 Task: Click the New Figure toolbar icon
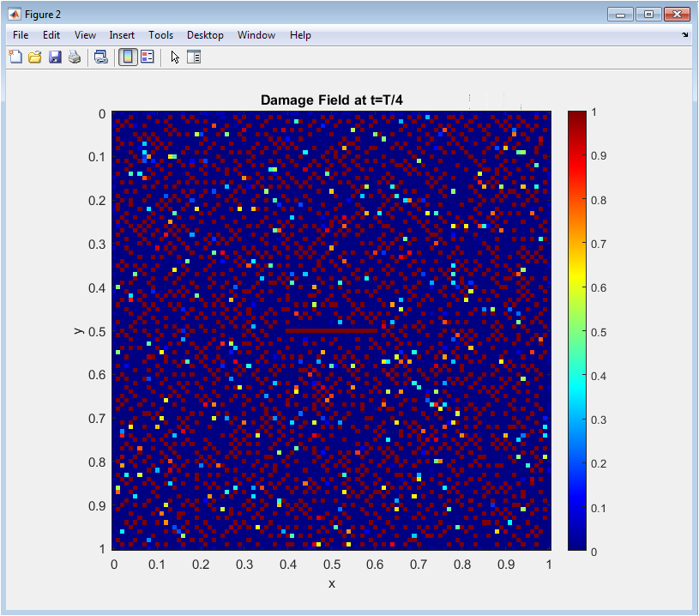tap(15, 57)
